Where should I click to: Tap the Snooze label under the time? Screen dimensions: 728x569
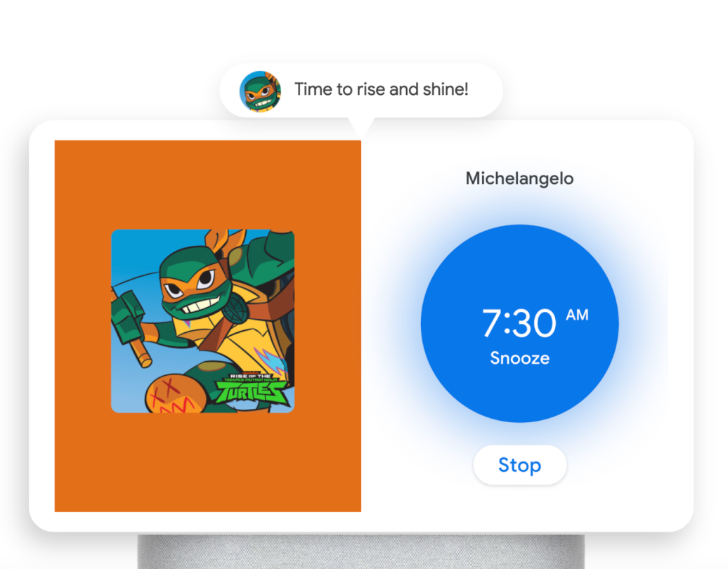coord(519,358)
